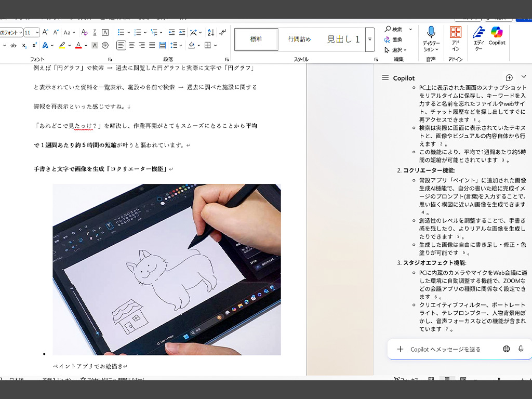Open the font size dropdown
The image size is (532, 399).
[37, 32]
